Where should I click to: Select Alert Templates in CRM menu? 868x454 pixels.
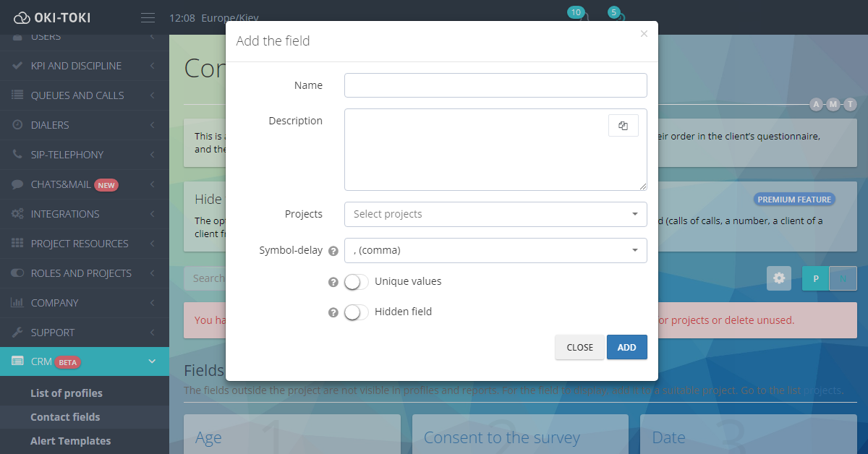coord(70,441)
